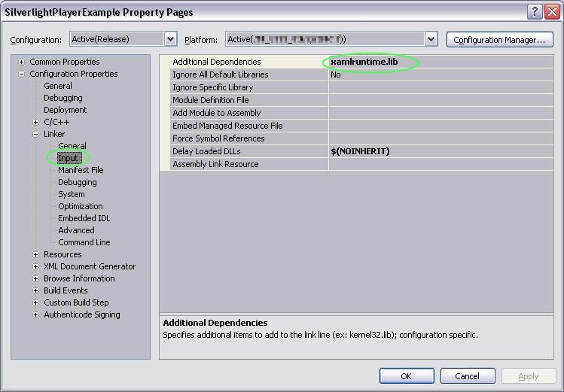The width and height of the screenshot is (564, 392).
Task: Expand Custom Build Step node
Action: pyautogui.click(x=35, y=302)
